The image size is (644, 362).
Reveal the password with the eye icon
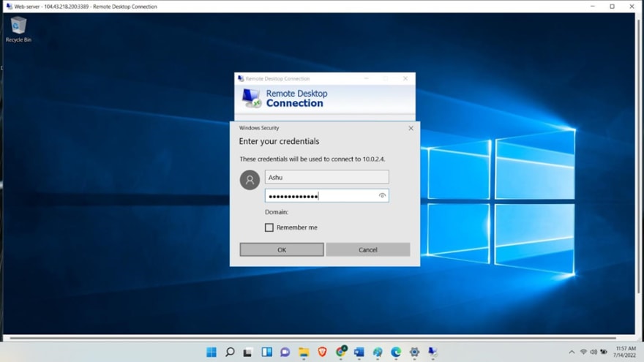pos(382,196)
